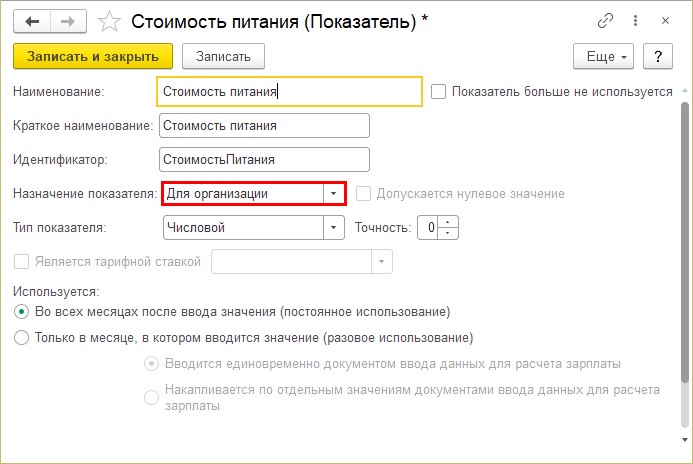Viewport: 693px width, 464px height.
Task: Close the form with the X icon
Action: [x=665, y=21]
